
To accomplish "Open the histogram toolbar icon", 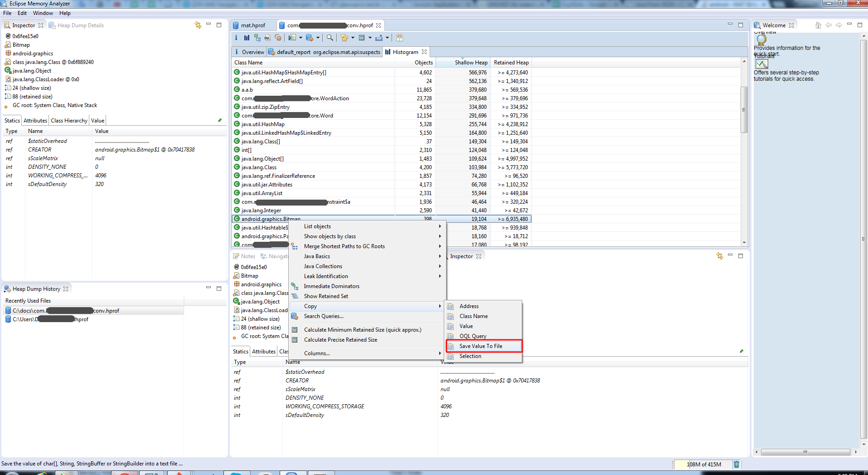I will pos(247,38).
